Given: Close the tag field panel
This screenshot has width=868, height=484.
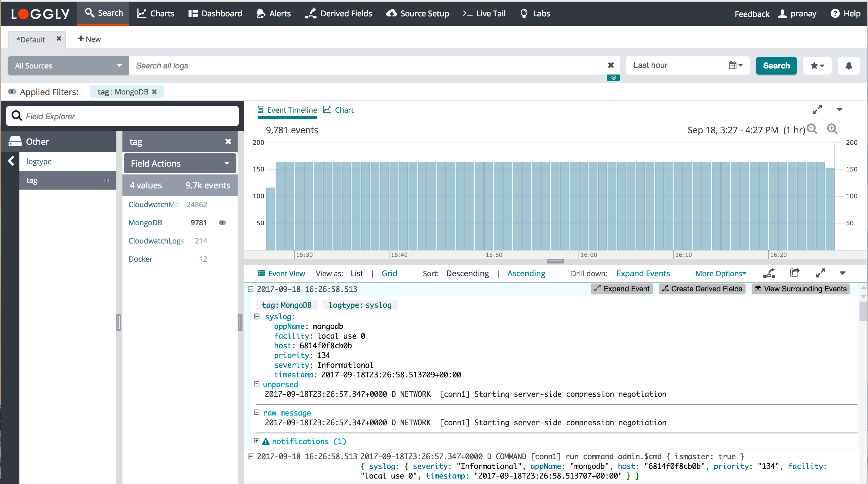Looking at the screenshot, I should (228, 141).
